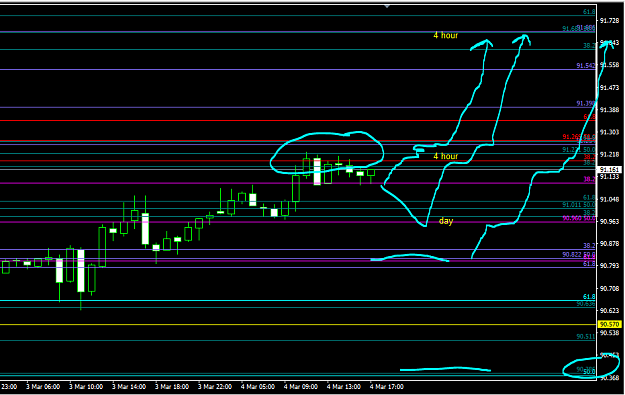Click the 4 Mar 09:00 time label
The width and height of the screenshot is (625, 395).
301,387
